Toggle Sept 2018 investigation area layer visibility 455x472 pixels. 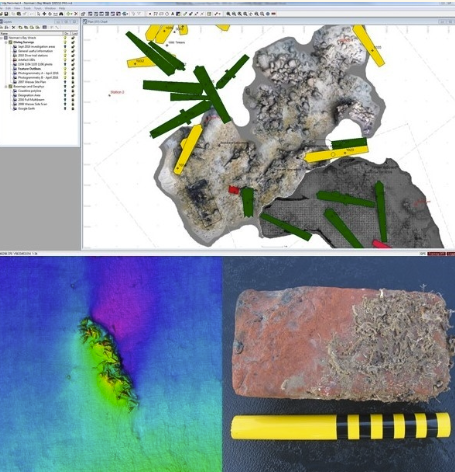pyautogui.click(x=65, y=47)
